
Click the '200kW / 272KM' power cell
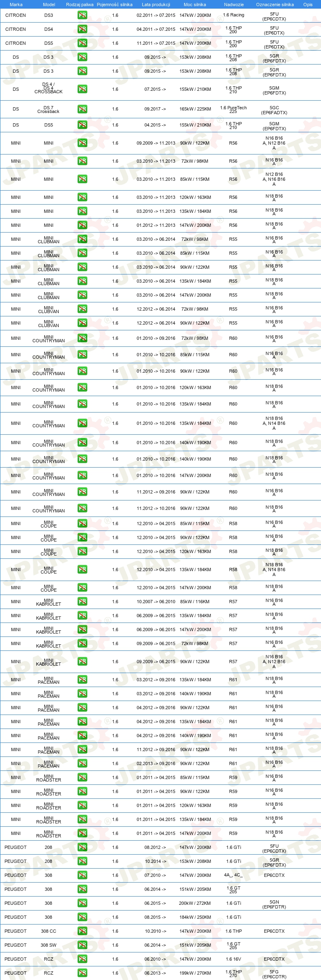(195, 903)
